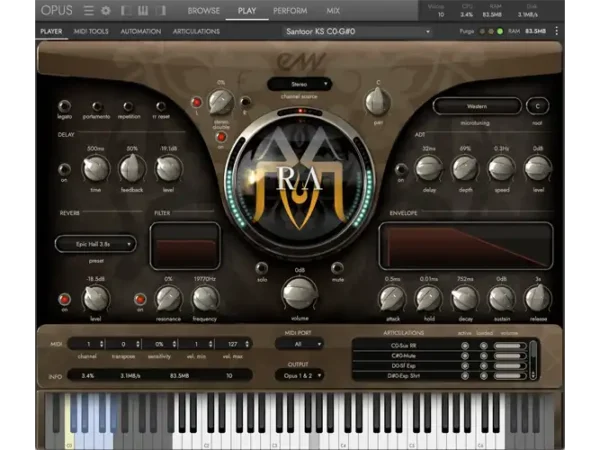The width and height of the screenshot is (600, 450).
Task: Click the ADT level knob
Action: [538, 169]
